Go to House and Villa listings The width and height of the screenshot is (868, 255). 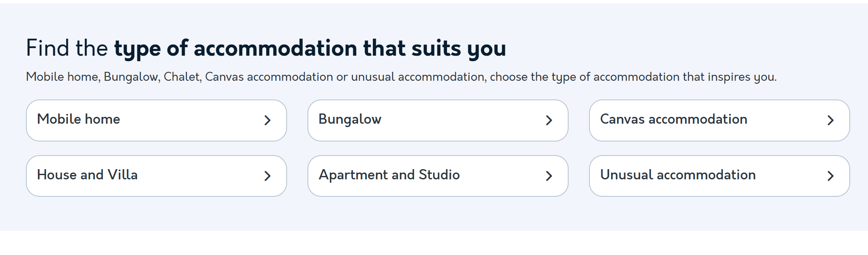pos(87,175)
